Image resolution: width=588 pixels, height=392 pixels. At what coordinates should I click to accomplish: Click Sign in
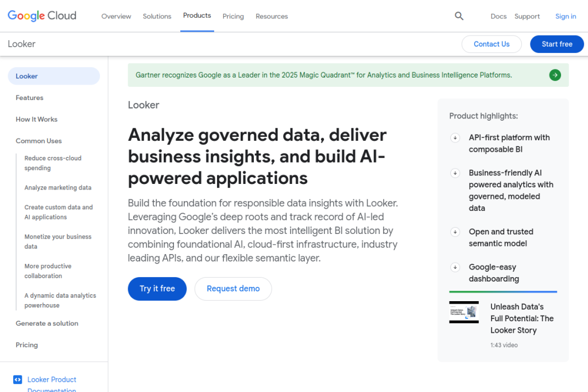click(566, 17)
